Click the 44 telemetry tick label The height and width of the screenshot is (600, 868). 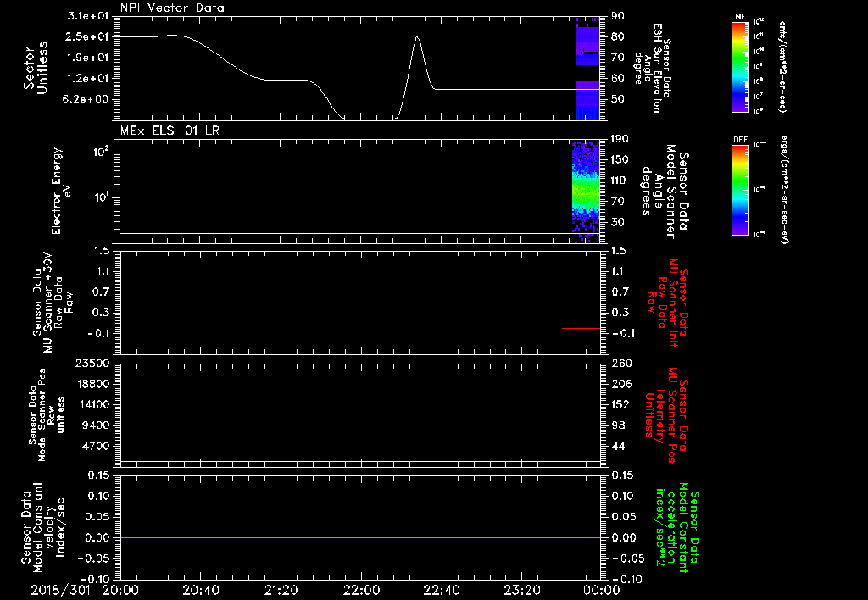click(618, 446)
